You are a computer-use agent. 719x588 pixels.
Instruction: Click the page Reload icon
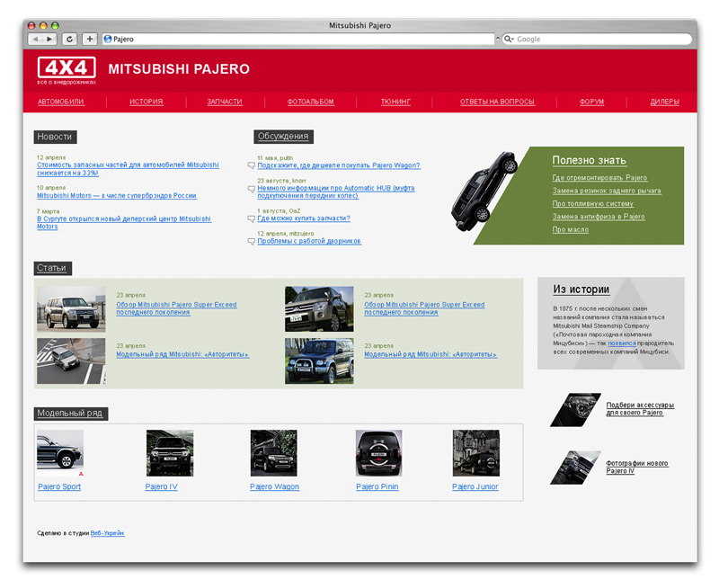[69, 39]
